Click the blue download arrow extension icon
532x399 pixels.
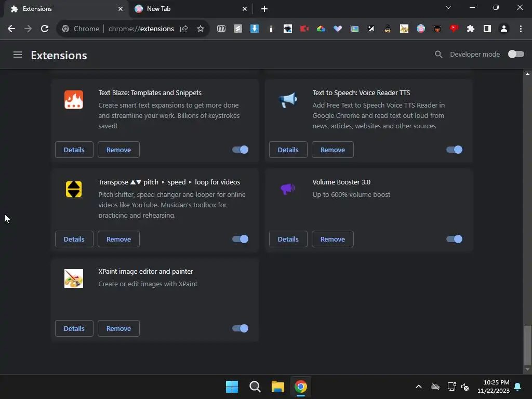point(255,29)
